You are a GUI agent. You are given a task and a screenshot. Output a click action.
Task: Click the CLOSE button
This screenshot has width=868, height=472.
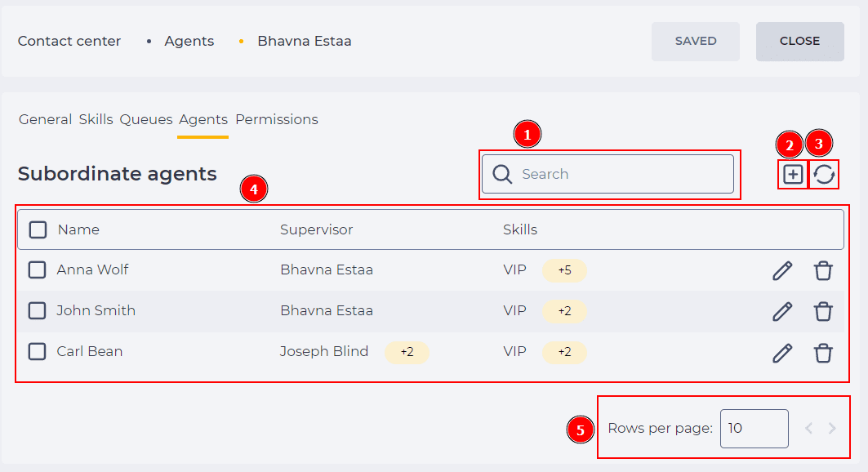coord(800,42)
